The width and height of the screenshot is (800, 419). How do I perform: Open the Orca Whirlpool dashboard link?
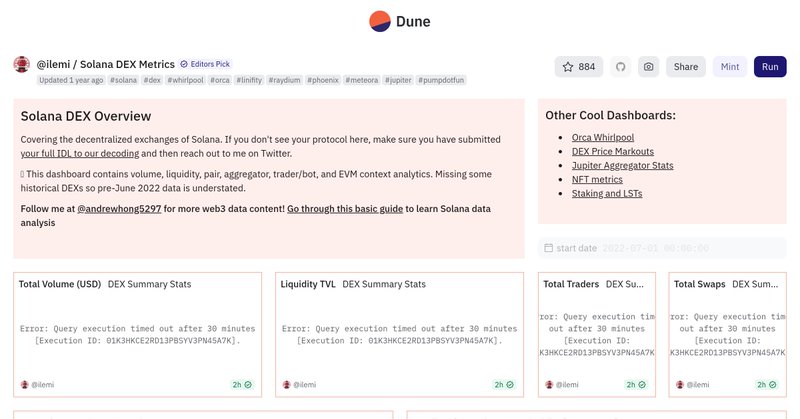pyautogui.click(x=603, y=137)
